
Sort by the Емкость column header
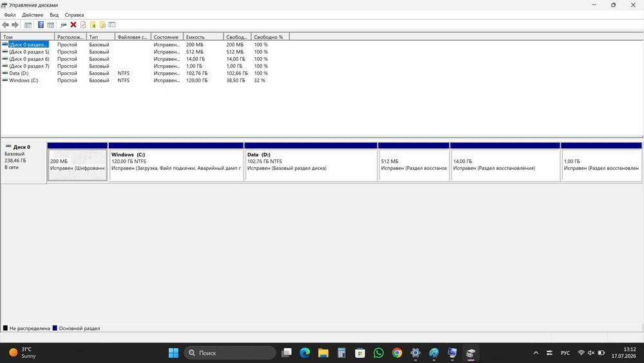coord(204,37)
